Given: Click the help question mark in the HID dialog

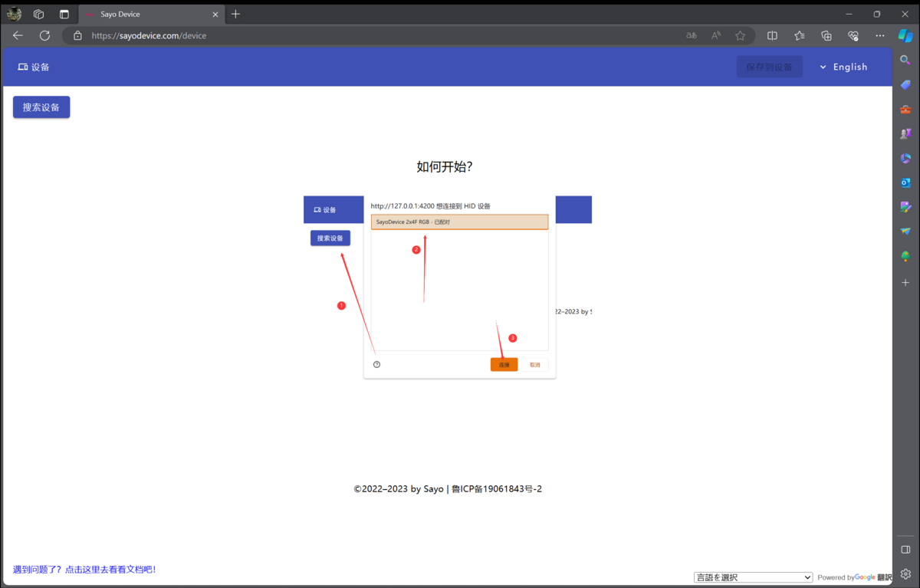Looking at the screenshot, I should [x=376, y=364].
